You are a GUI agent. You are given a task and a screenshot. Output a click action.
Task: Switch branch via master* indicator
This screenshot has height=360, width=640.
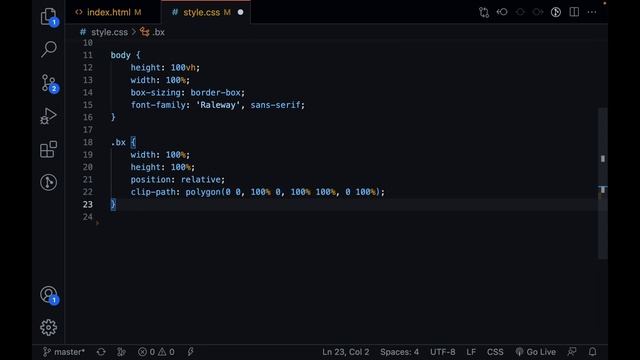point(64,352)
